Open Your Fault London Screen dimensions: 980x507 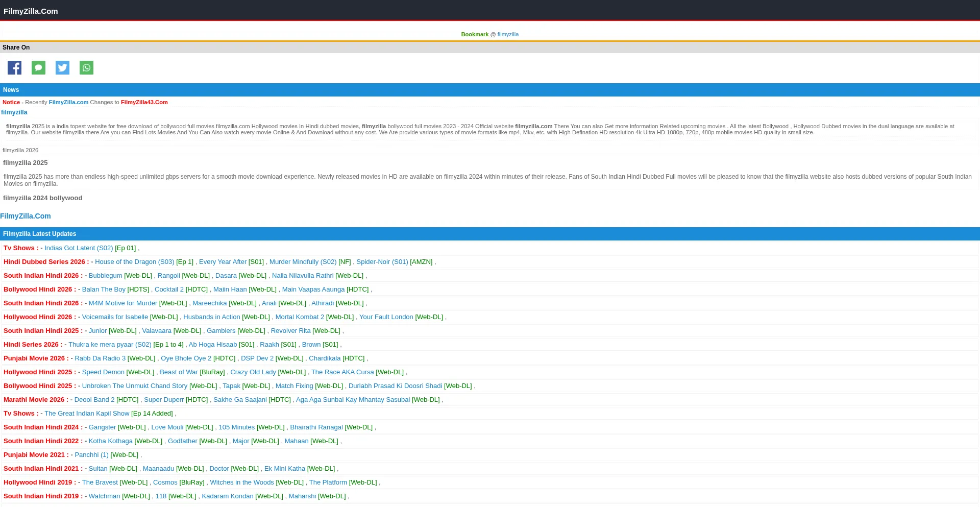(x=386, y=317)
